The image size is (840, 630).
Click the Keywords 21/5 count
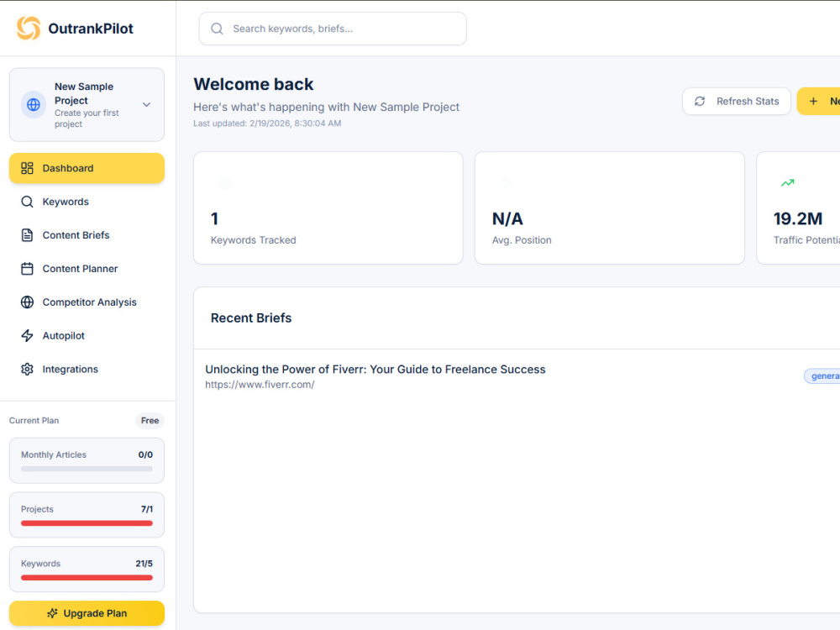pos(144,564)
